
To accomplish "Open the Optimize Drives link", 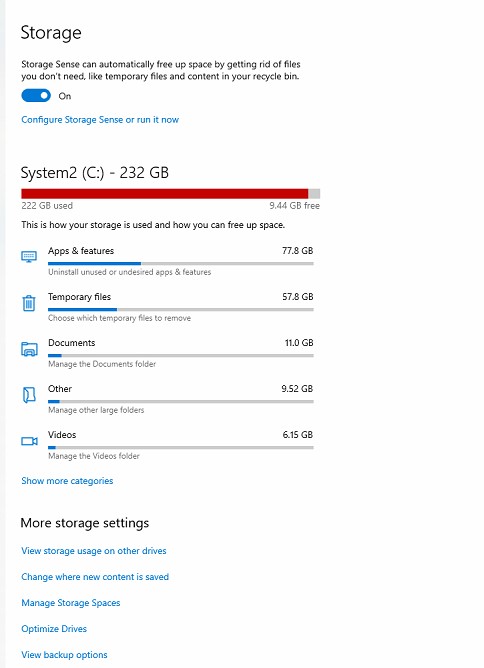I will [x=54, y=629].
